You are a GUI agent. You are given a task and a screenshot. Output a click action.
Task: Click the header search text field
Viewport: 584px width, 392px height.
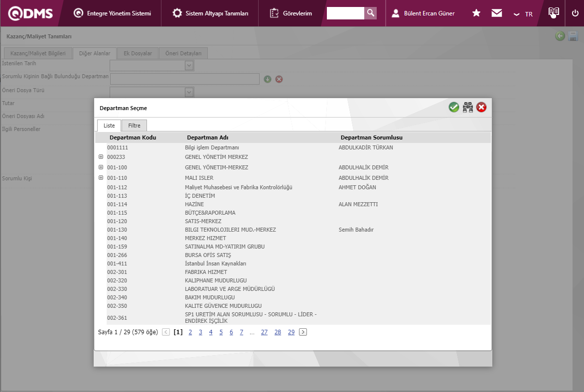click(x=345, y=13)
